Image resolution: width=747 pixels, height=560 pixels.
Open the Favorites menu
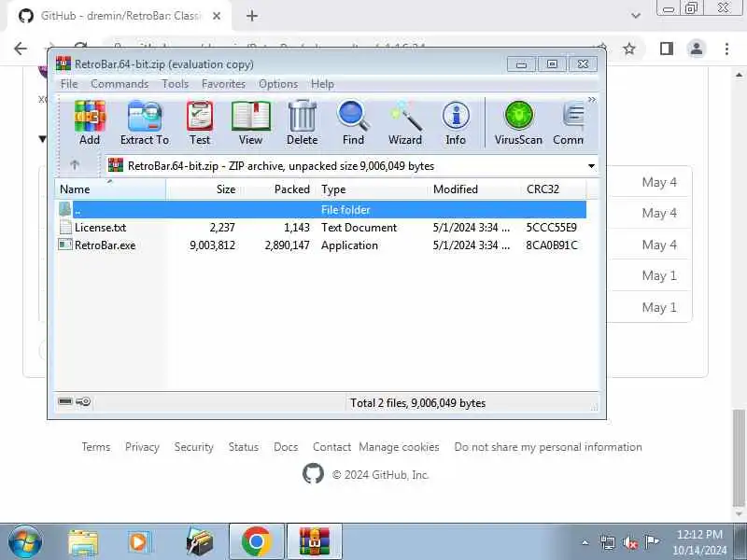click(223, 84)
